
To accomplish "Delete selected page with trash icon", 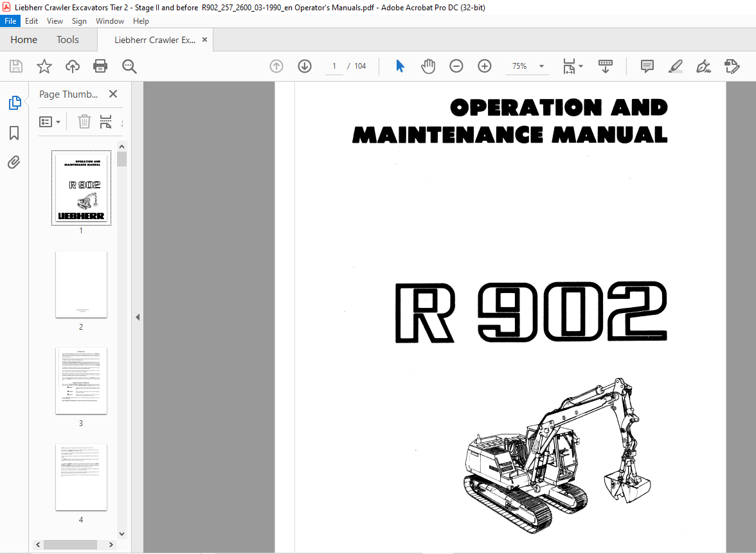I will (x=84, y=121).
